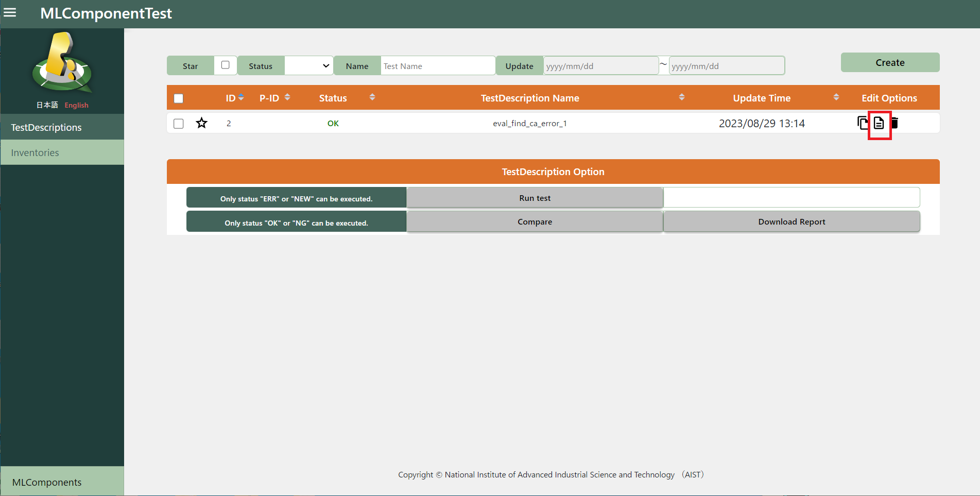Star the eval_find_ca_error_1 test row
The width and height of the screenshot is (980, 496).
tap(201, 123)
